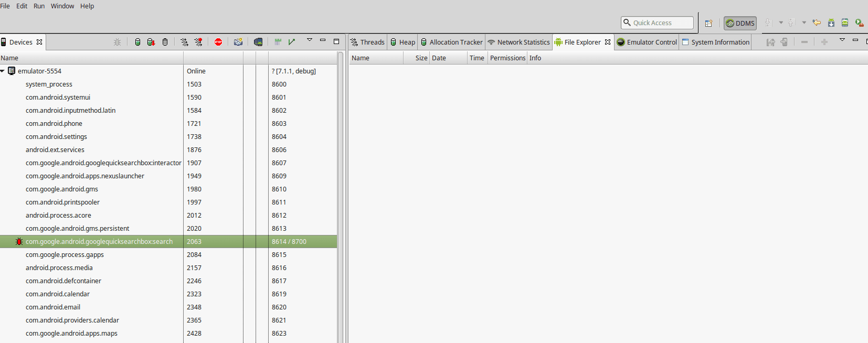Click the Quick Access search field
This screenshot has height=343, width=868.
pyautogui.click(x=657, y=23)
